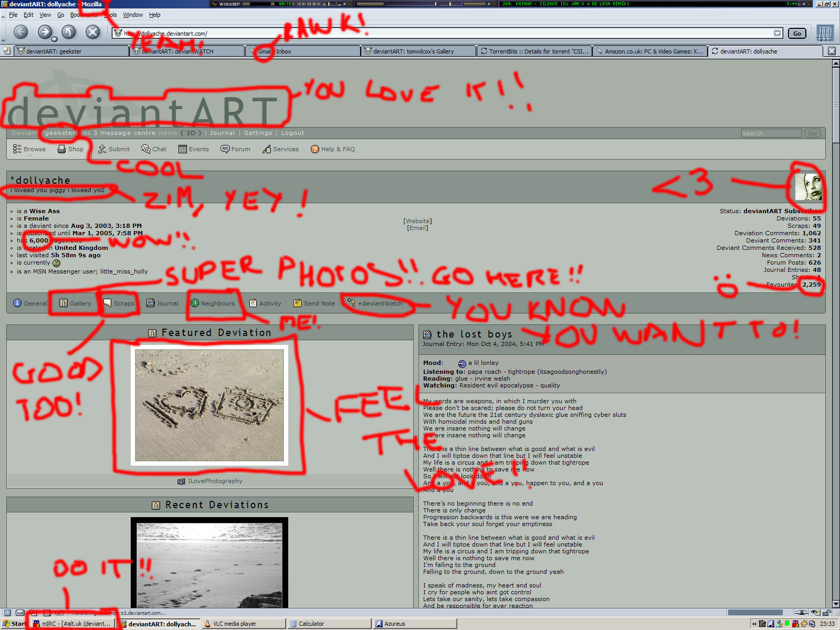Click the Go! button beside search
840x630 pixels.
[x=813, y=133]
